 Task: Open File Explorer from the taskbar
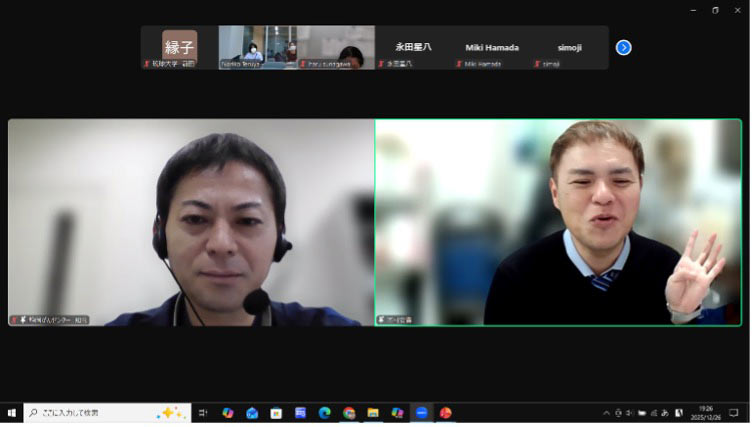[373, 413]
